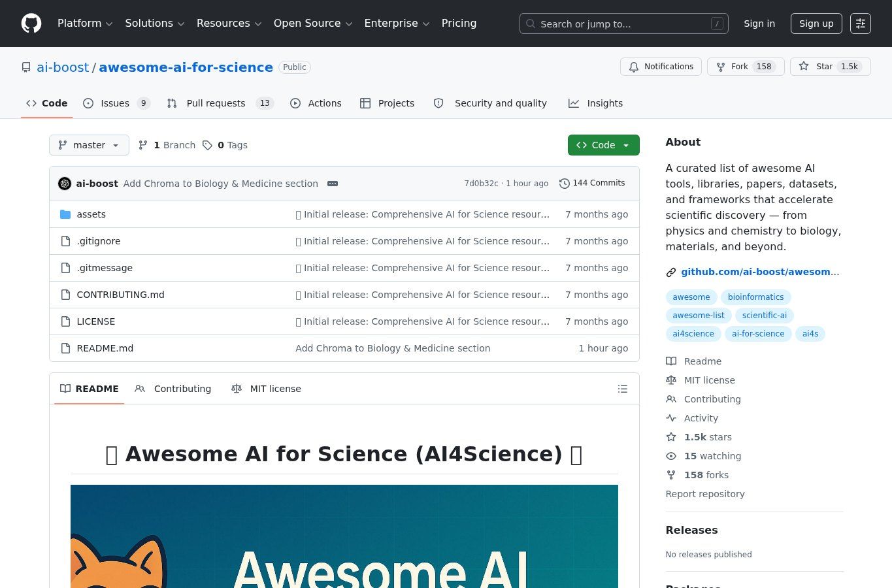This screenshot has width=892, height=588.
Task: Open the Security and quality tab
Action: pos(491,103)
